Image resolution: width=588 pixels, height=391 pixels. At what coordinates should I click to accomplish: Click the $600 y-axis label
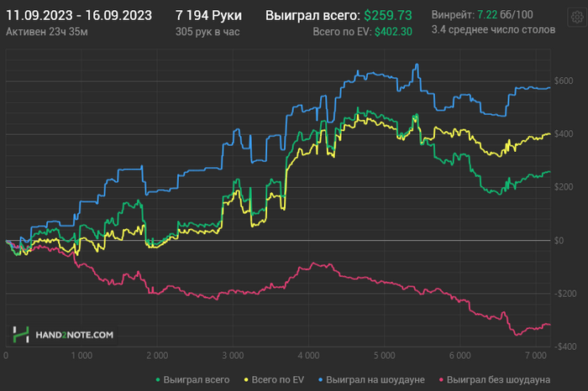click(564, 81)
